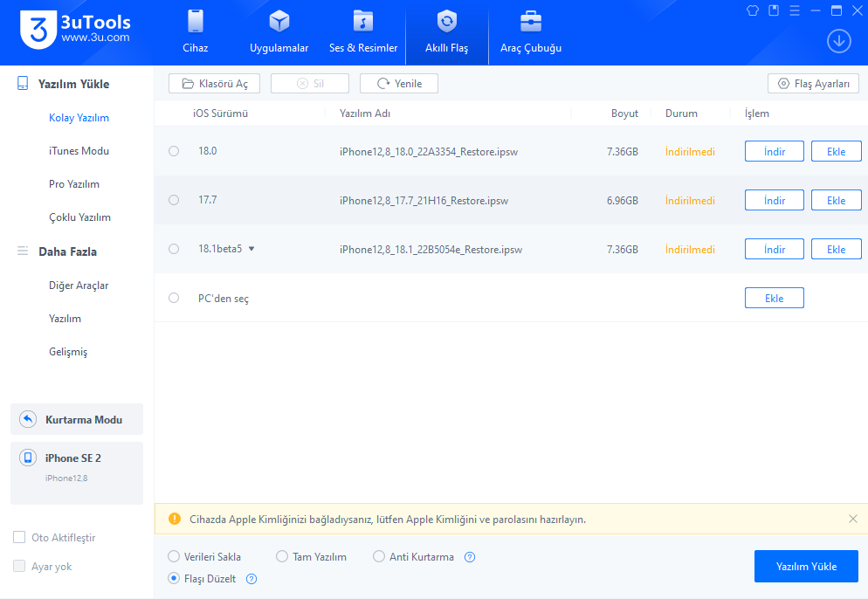Image resolution: width=868 pixels, height=599 pixels.
Task: Click the Yazılım Yükle phone icon in sidebar
Action: (23, 84)
